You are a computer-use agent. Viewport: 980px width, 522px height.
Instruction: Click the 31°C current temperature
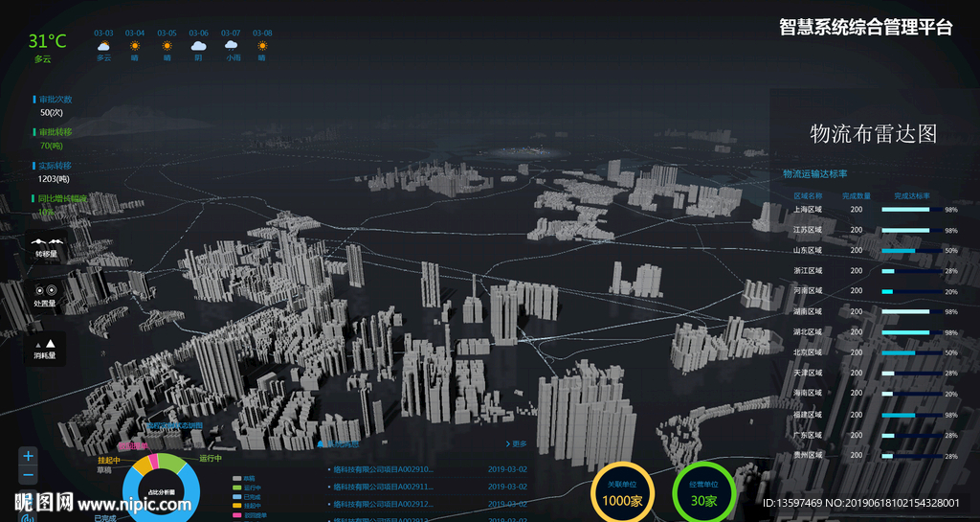click(x=48, y=41)
